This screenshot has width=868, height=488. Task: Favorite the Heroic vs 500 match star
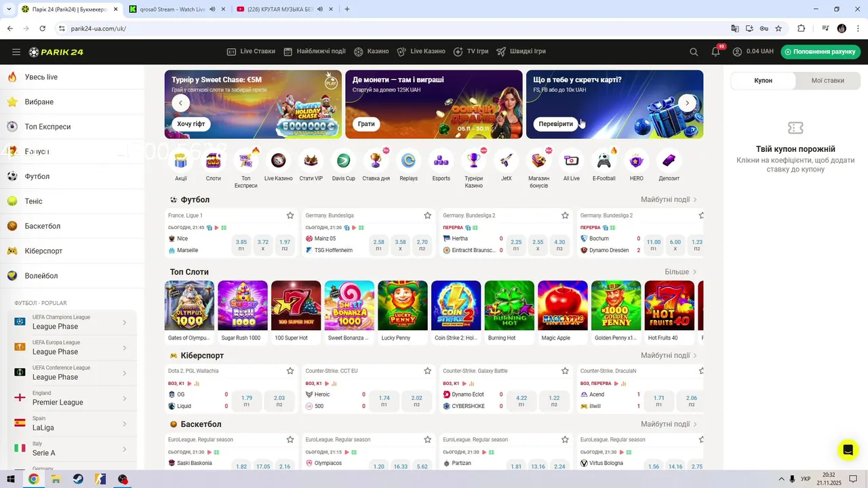coord(427,371)
